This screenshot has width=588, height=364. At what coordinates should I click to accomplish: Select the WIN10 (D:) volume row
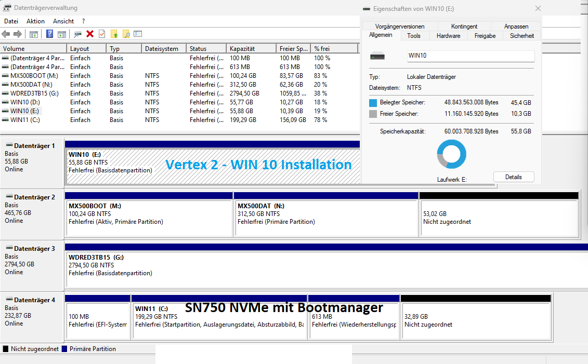[180, 102]
